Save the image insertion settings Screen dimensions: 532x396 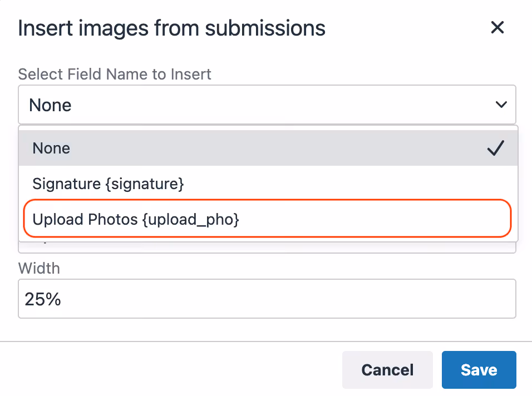[x=479, y=369]
